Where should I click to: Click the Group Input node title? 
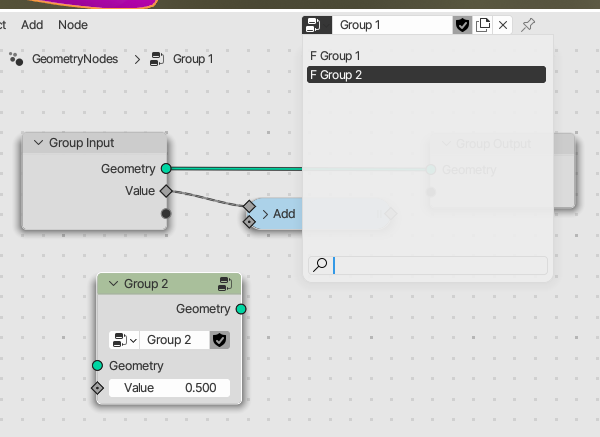click(x=82, y=143)
